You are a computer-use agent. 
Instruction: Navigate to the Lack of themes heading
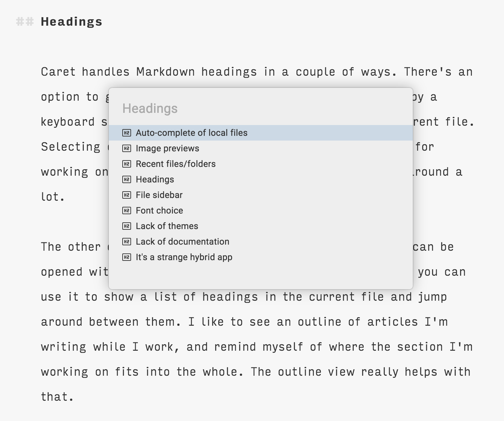pyautogui.click(x=167, y=226)
